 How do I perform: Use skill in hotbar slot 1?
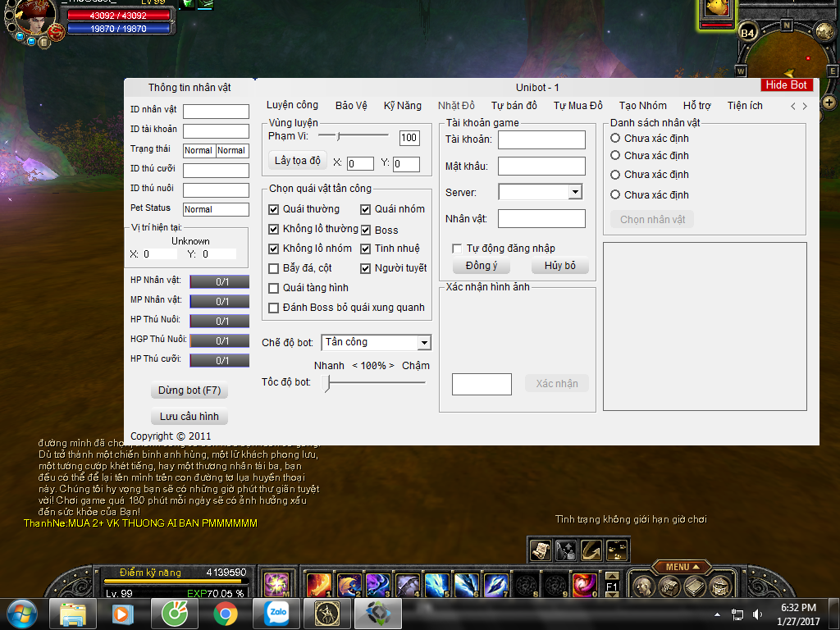318,584
